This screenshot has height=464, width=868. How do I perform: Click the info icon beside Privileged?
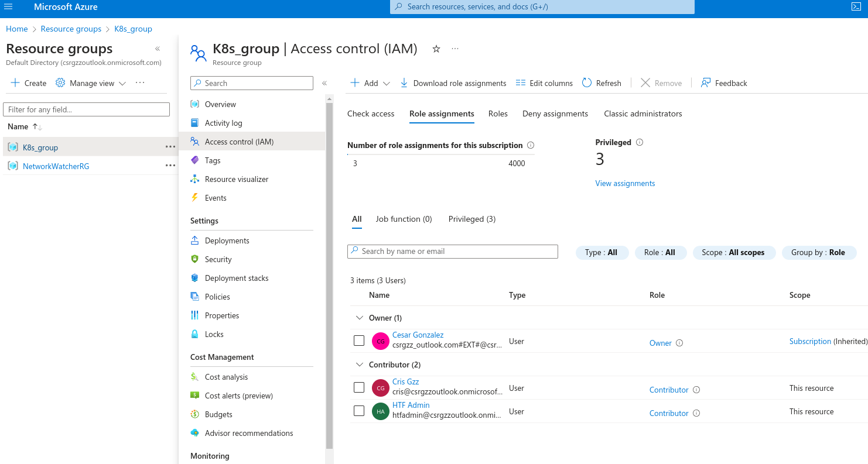[640, 142]
